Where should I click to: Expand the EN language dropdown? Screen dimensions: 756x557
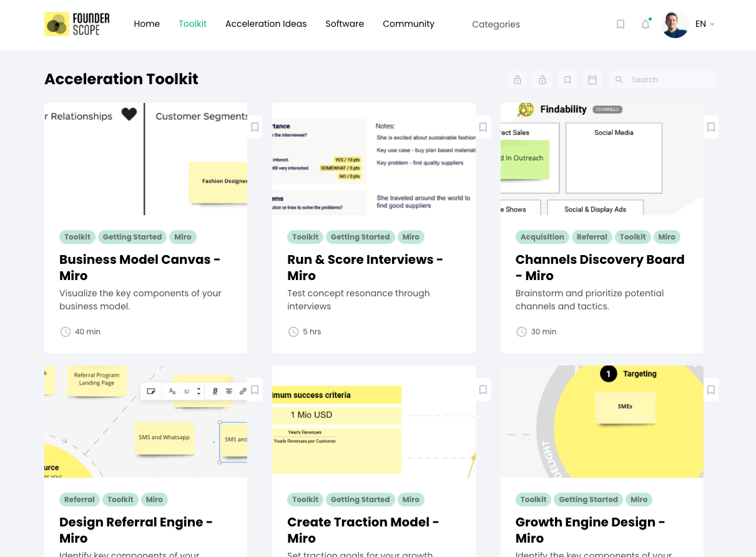705,24
